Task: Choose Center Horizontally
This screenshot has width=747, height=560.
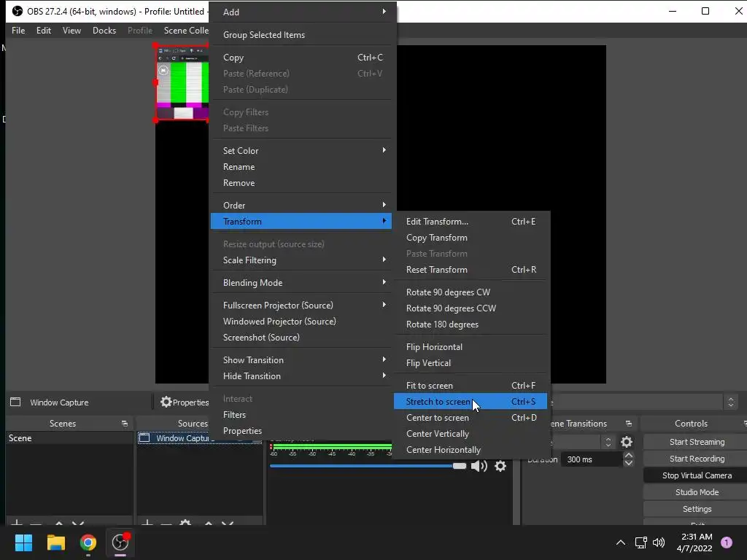Action: pyautogui.click(x=471, y=449)
